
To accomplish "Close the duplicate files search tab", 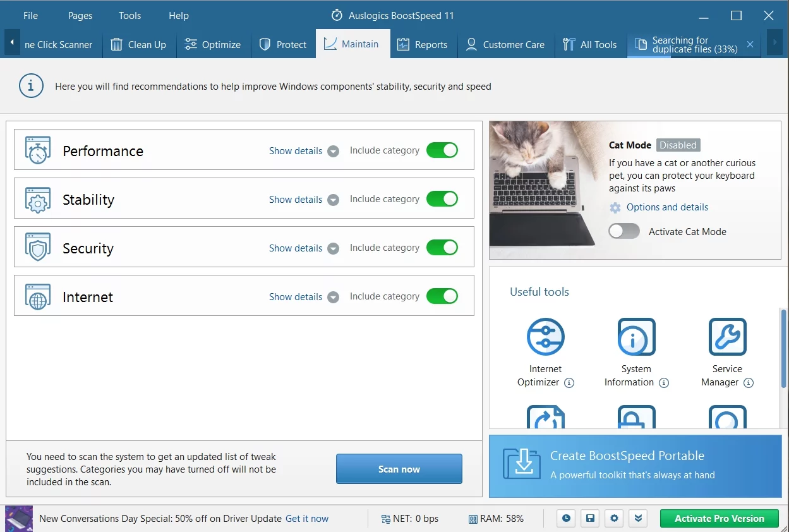I will point(750,44).
